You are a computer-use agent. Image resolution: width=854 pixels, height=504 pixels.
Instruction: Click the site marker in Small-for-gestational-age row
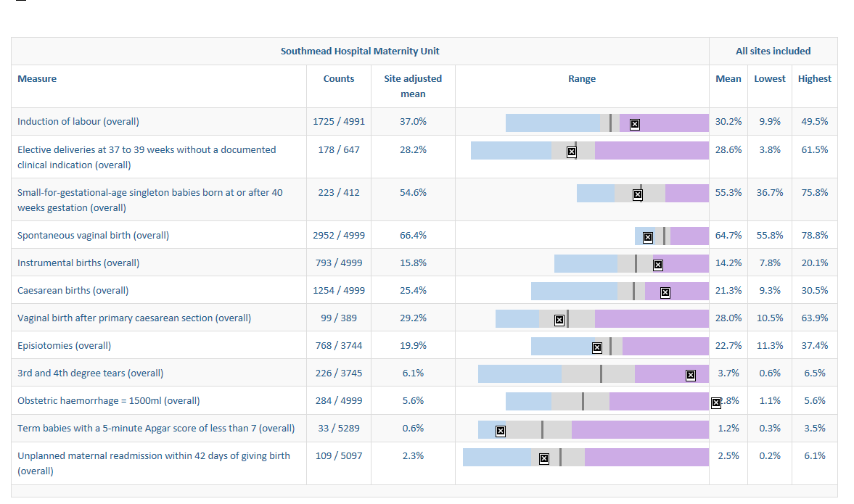[637, 194]
